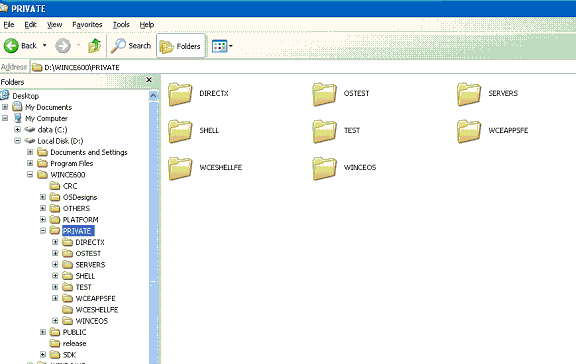Screen dimensions: 576x364
Task: Select Desktop in the folder tree
Action: pyautogui.click(x=26, y=96)
